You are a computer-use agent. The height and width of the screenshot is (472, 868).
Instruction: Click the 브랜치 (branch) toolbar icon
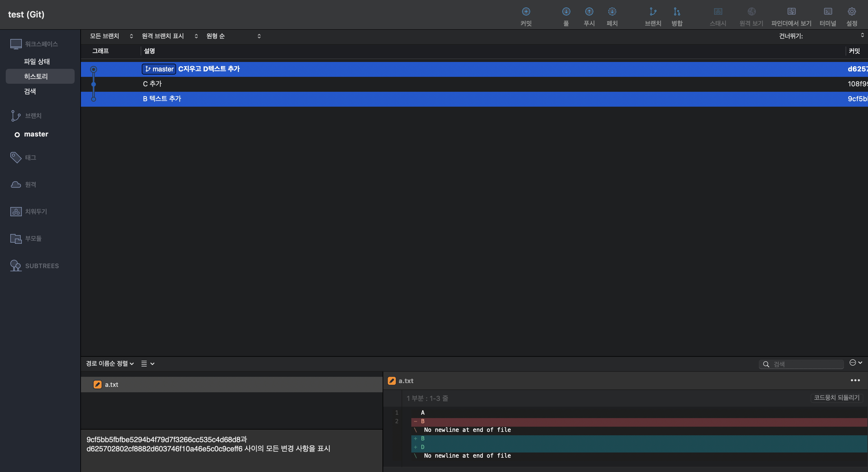(x=653, y=12)
